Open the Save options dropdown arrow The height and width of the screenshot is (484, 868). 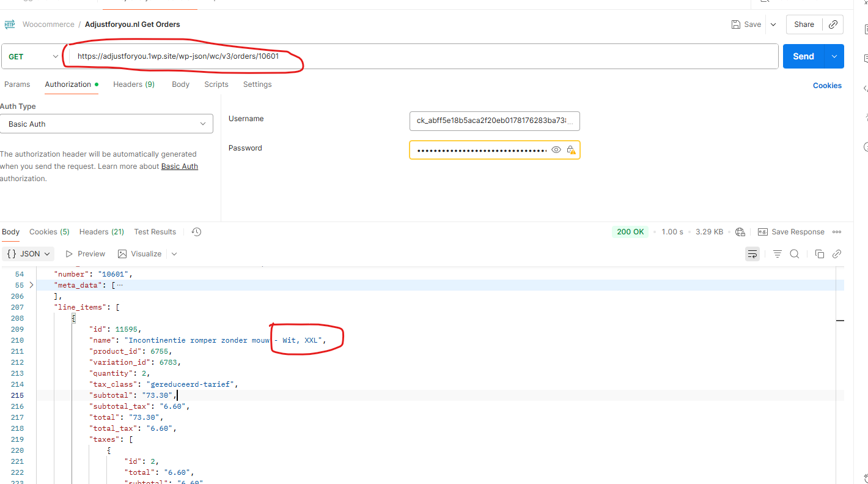coord(773,24)
